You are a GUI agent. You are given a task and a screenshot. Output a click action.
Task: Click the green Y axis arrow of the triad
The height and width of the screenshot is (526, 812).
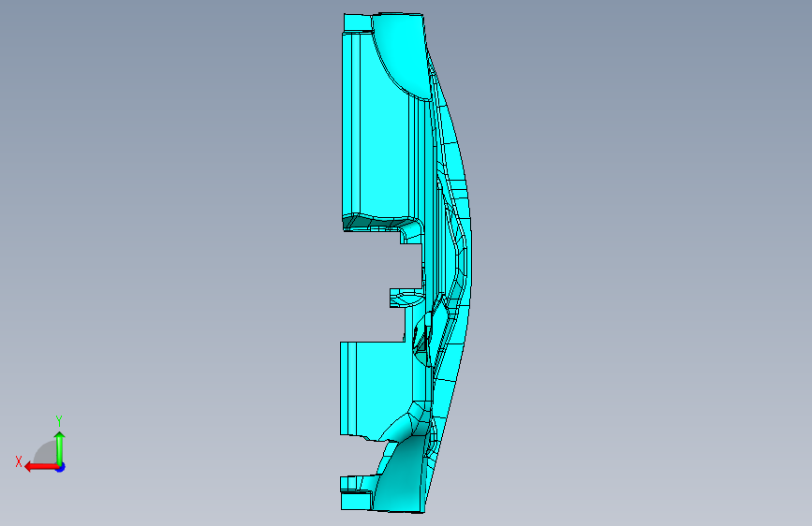[x=60, y=448]
